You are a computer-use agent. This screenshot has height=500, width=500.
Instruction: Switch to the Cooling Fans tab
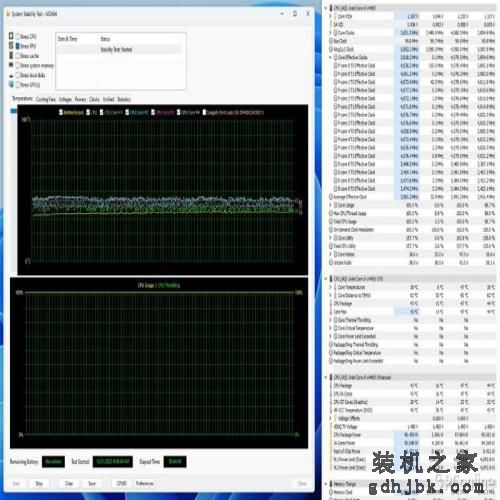coord(46,99)
